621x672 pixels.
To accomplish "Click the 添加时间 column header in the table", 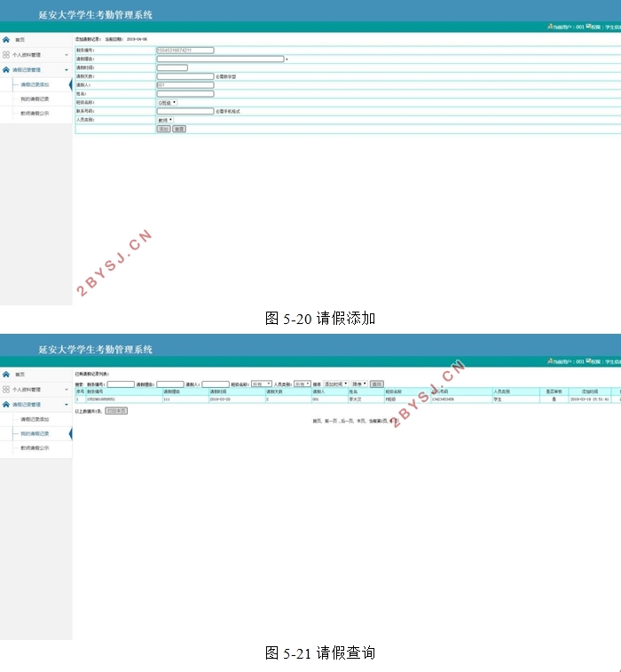I will pyautogui.click(x=590, y=391).
